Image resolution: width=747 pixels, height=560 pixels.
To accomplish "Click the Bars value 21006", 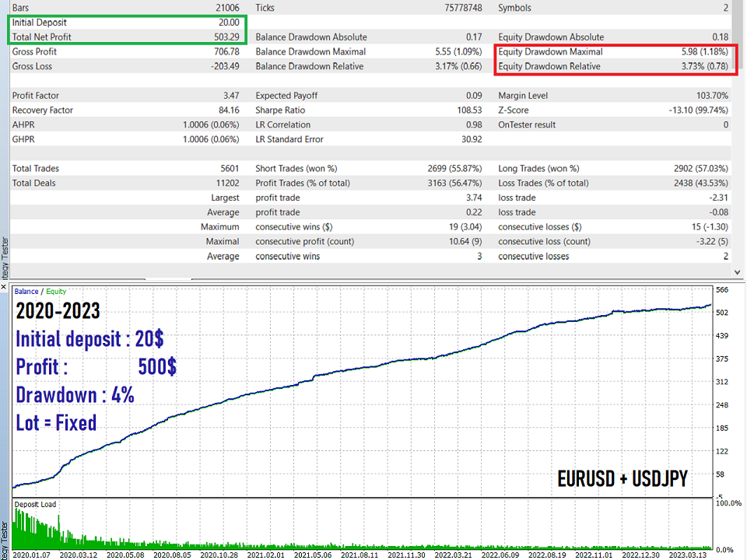I will 227,8.
